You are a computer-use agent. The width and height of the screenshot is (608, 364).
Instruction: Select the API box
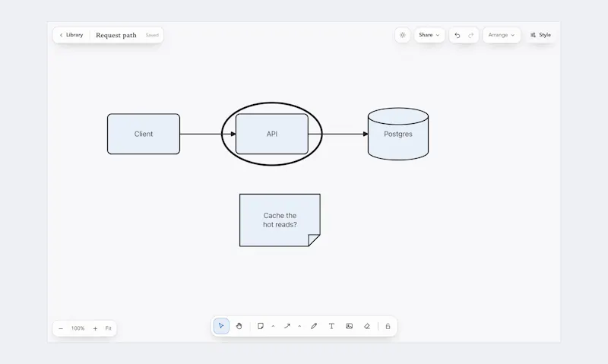(272, 134)
